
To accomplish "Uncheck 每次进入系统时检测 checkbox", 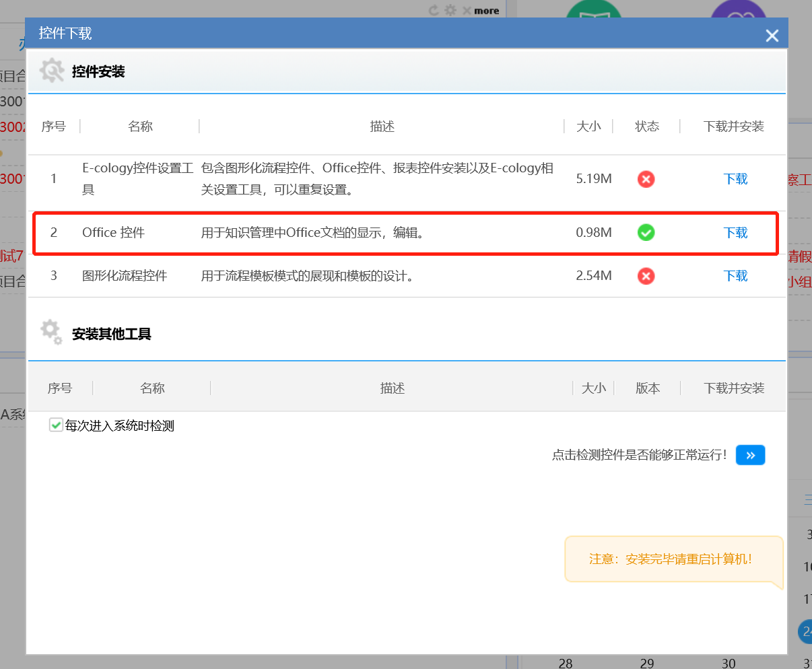I will coord(56,425).
